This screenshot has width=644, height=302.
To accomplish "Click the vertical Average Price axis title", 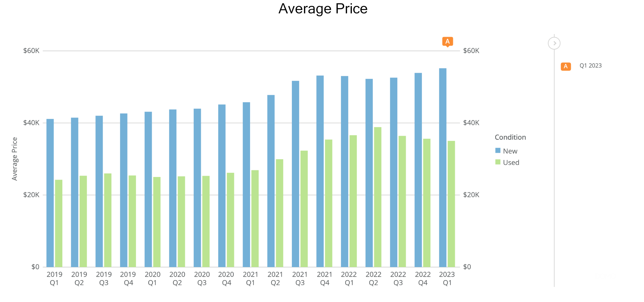I will coord(15,159).
